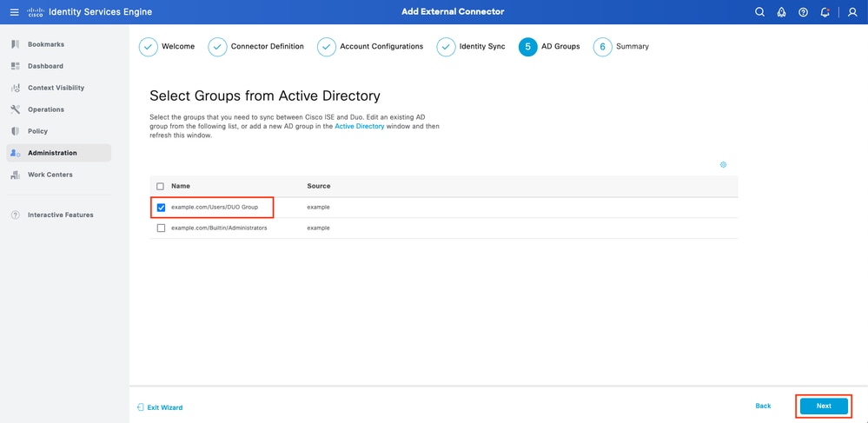Select example.com/Users/DUO Group row text
Screen dimensions: 868x423
click(215, 207)
